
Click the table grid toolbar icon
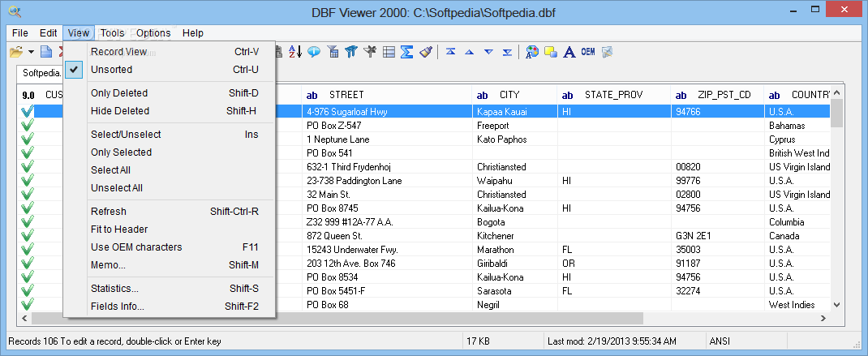[x=389, y=52]
